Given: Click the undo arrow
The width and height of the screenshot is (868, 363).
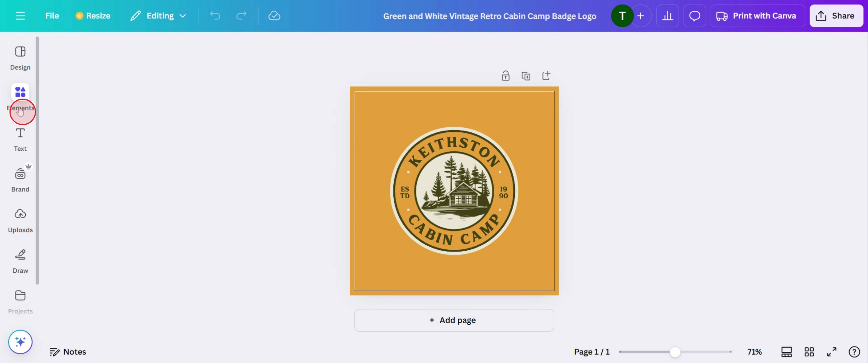Looking at the screenshot, I should 215,16.
